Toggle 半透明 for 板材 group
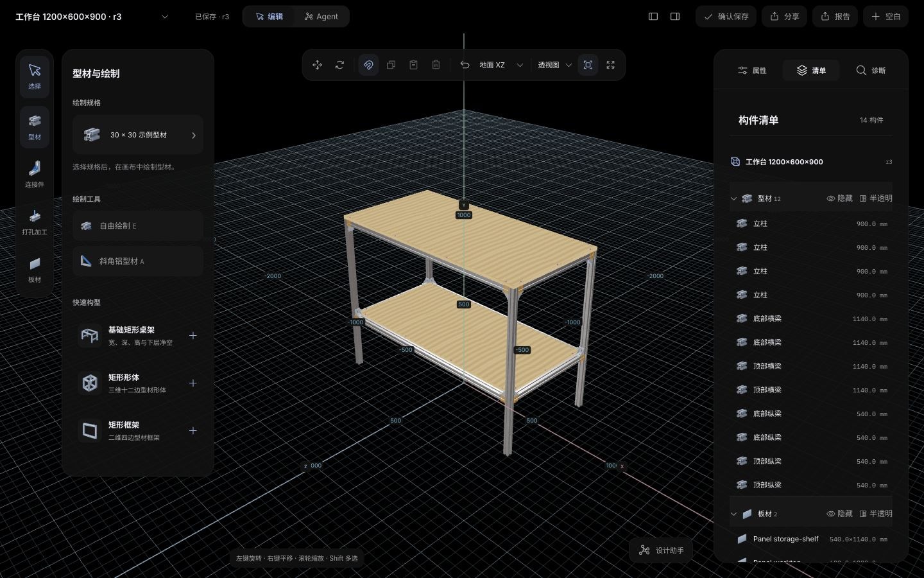Viewport: 924px width, 578px height. [876, 514]
